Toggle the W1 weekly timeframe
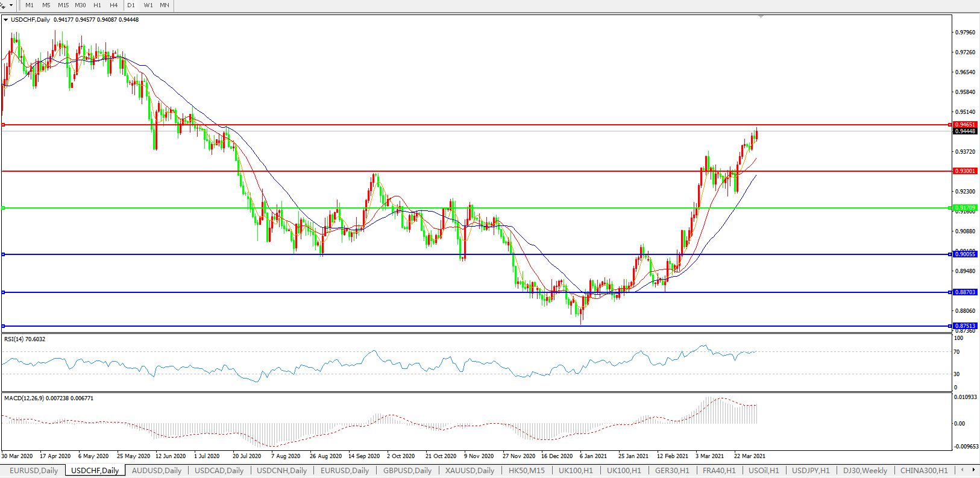Image resolution: width=980 pixels, height=478 pixels. [148, 5]
